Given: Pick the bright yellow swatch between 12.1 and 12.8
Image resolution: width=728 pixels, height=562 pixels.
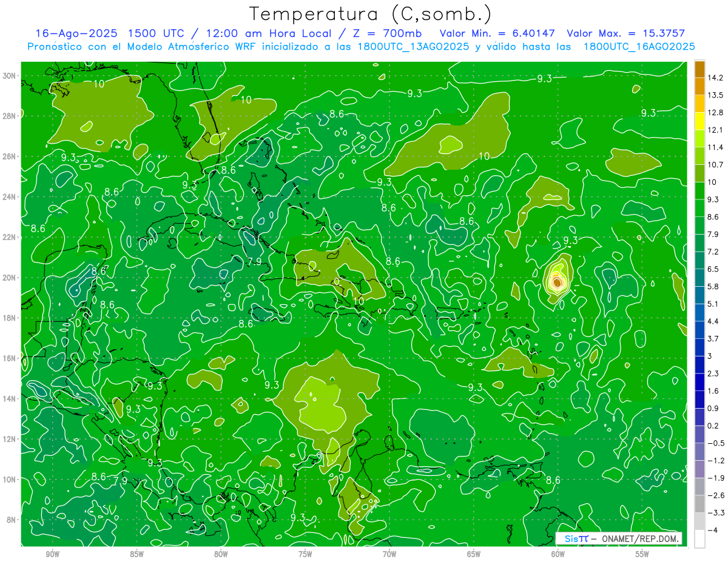Looking at the screenshot, I should [x=699, y=121].
